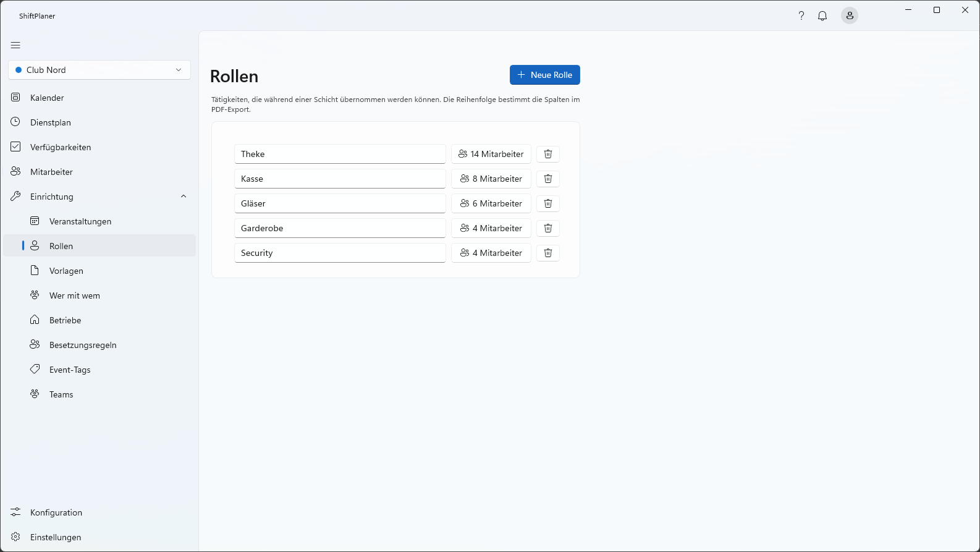This screenshot has height=552, width=980.
Task: Click the Kalender icon in sidebar
Action: click(16, 98)
